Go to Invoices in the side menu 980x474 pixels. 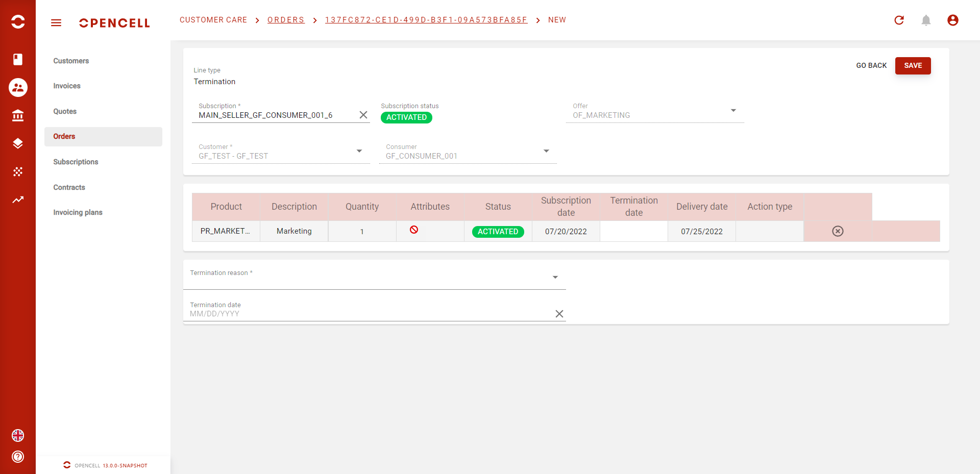pyautogui.click(x=67, y=86)
